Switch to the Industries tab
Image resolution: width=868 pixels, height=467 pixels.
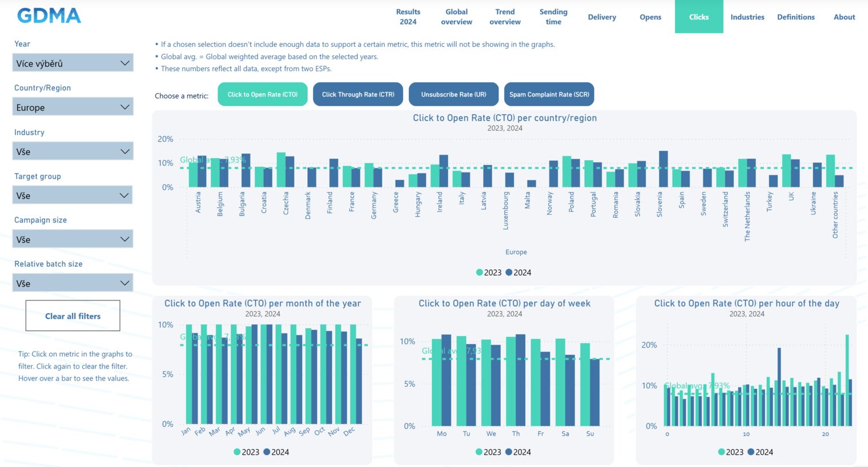(748, 17)
